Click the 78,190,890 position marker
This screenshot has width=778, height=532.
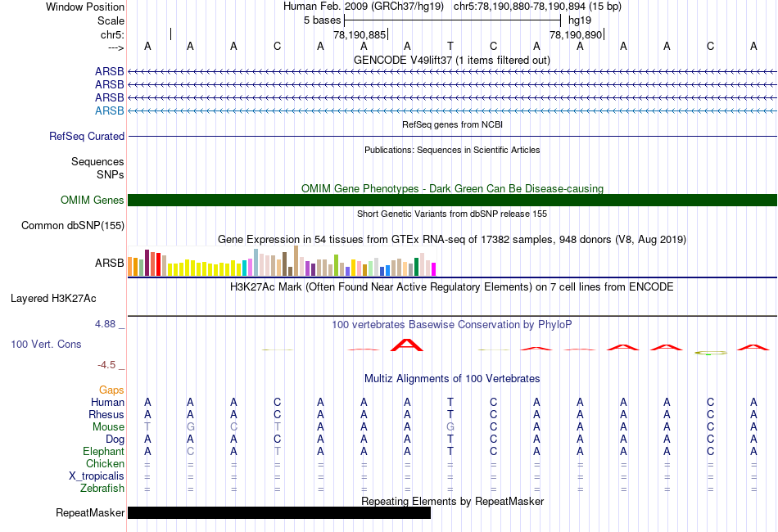tap(576, 34)
